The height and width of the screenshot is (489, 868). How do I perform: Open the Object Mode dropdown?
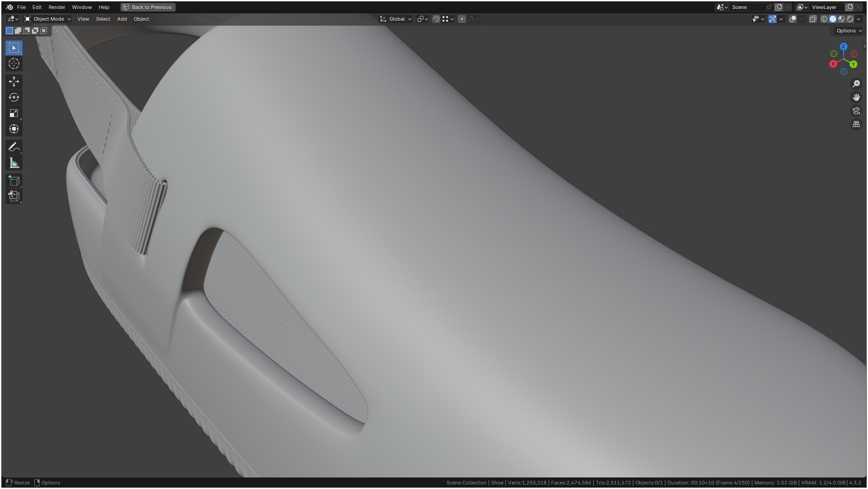(47, 19)
